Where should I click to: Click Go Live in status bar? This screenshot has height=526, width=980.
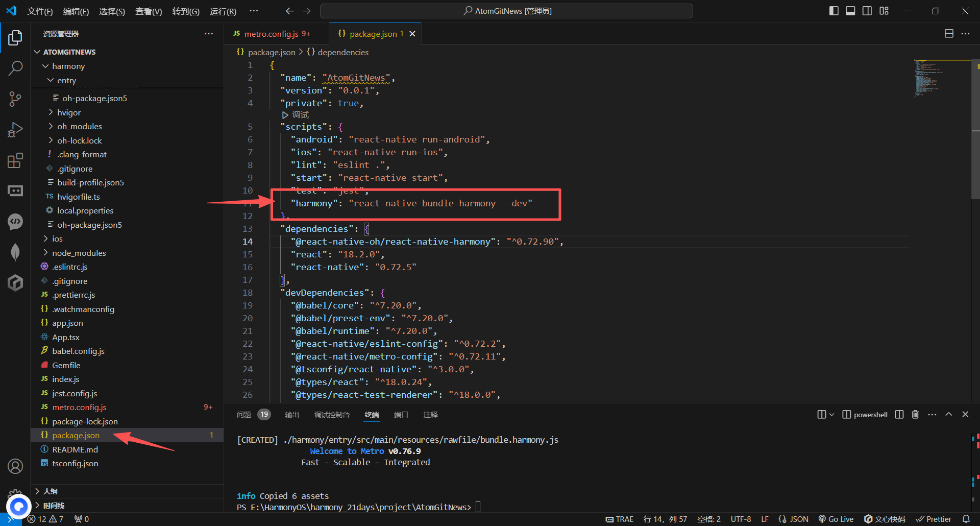pyautogui.click(x=836, y=519)
